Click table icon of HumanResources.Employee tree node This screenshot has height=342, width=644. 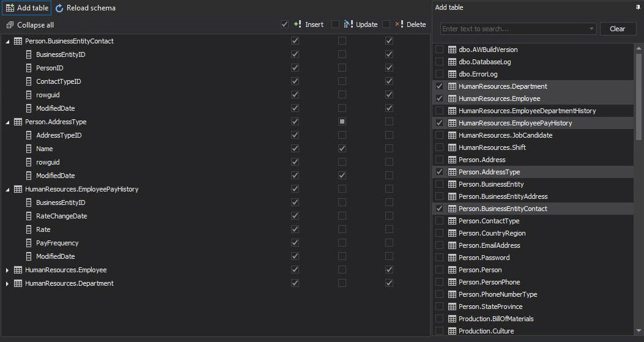click(18, 270)
